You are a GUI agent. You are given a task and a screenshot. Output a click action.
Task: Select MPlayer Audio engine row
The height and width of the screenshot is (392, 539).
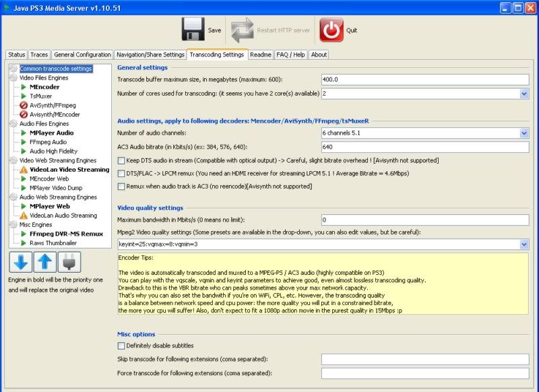(x=52, y=133)
